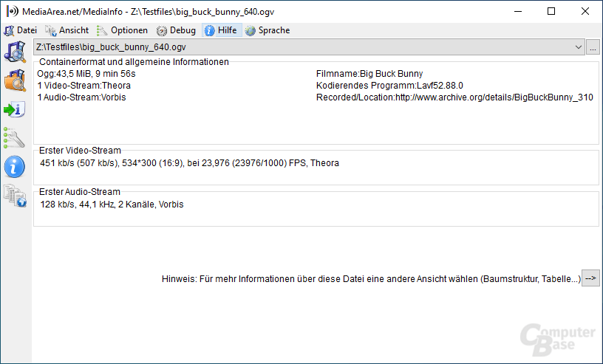Image resolution: width=603 pixels, height=364 pixels.
Task: Click the '-->' switch view button
Action: click(x=590, y=278)
